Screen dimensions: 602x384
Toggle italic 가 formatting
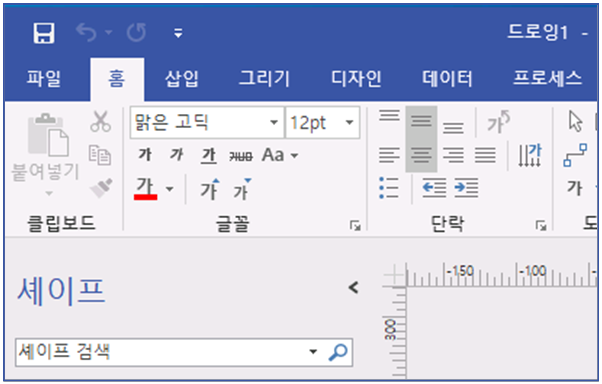click(177, 155)
